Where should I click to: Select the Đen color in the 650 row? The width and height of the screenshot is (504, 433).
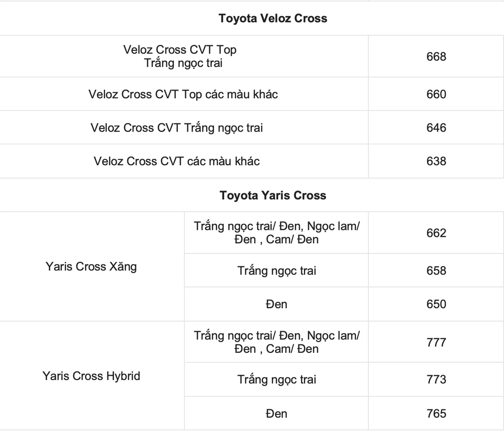[277, 304]
